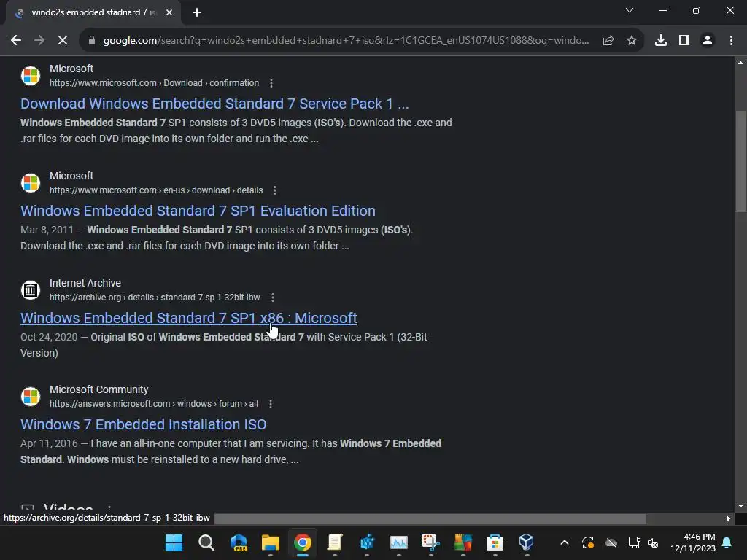Viewport: 747px width, 560px height.
Task: Stop loading the page
Action: click(63, 41)
